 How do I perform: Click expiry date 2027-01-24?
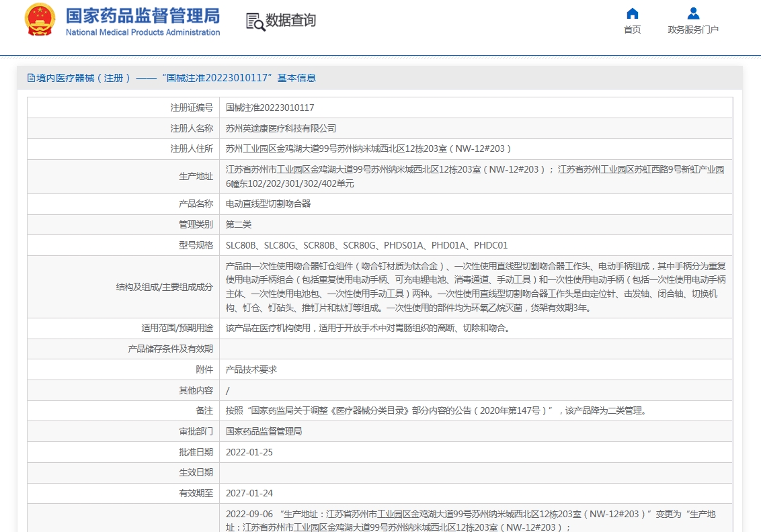click(249, 494)
